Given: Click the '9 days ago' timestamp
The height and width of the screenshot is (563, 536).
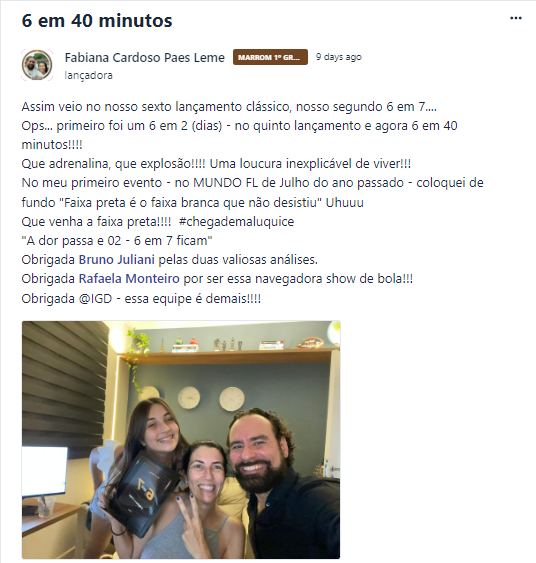Looking at the screenshot, I should coord(339,57).
